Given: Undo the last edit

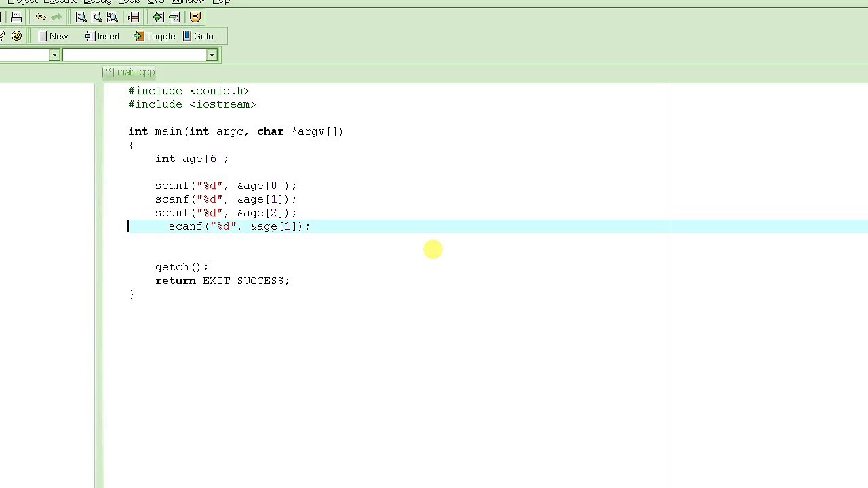Looking at the screenshot, I should pyautogui.click(x=41, y=17).
